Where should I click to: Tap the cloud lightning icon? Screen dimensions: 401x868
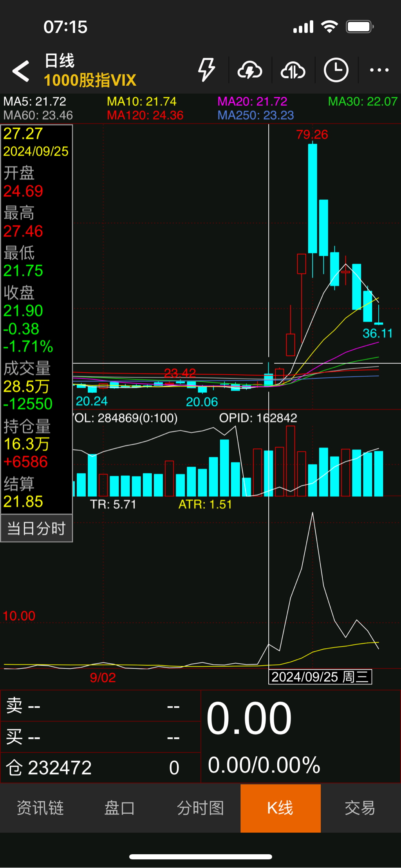250,70
